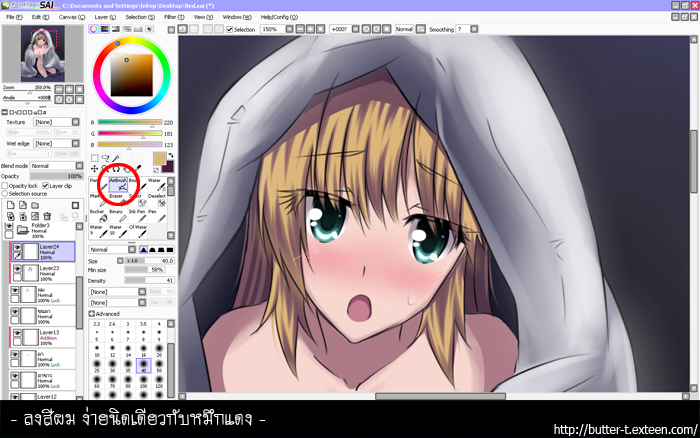The image size is (700, 438).
Task: Adjust the layer Opacity slider
Action: (x=56, y=176)
